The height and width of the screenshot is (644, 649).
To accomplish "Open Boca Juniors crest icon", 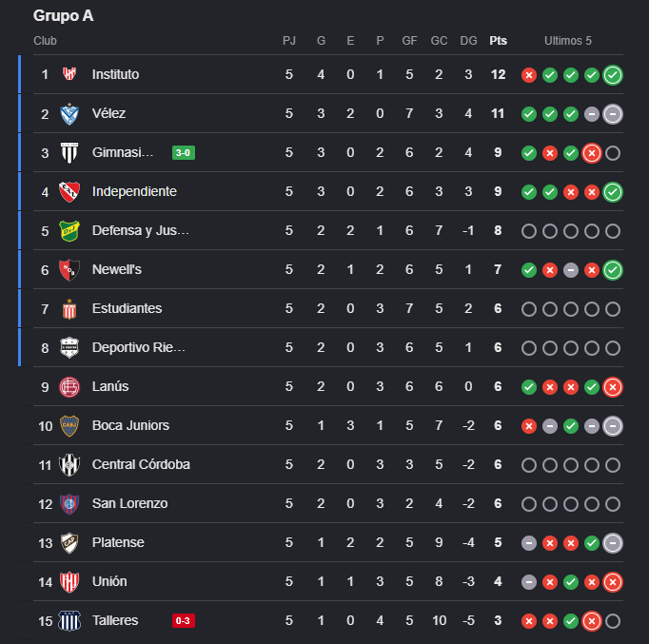I will [x=69, y=425].
